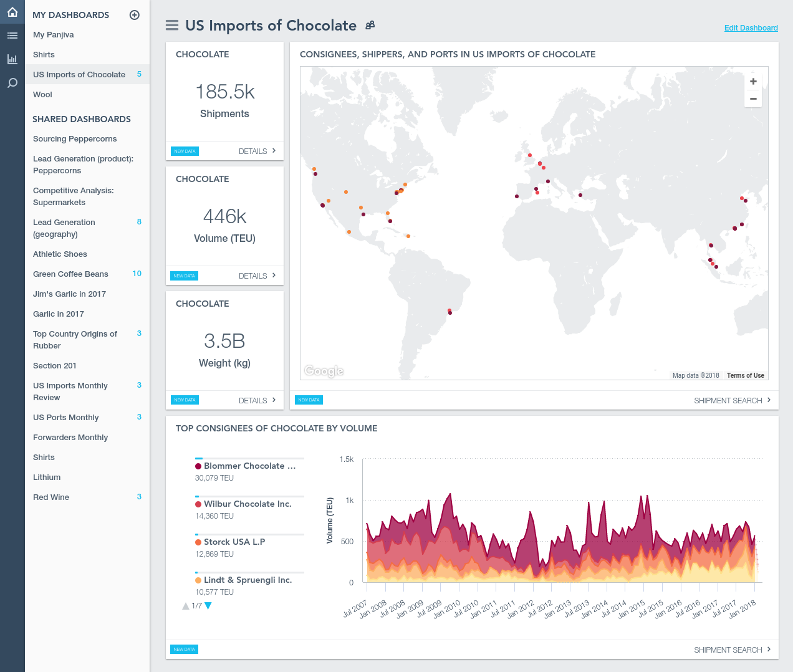
Task: Click NEW DATA badge on Weight card
Action: click(x=185, y=400)
